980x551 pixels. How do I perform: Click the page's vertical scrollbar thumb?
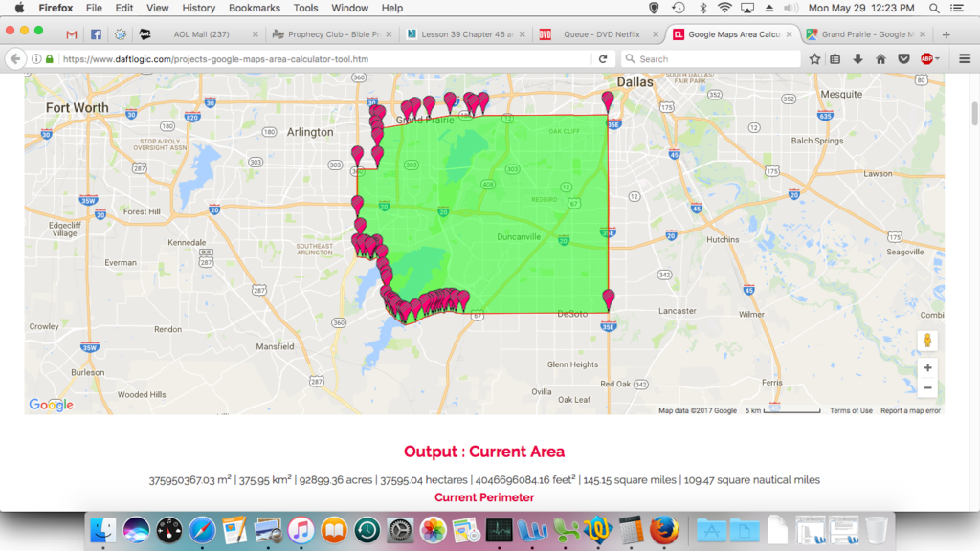coord(974,113)
